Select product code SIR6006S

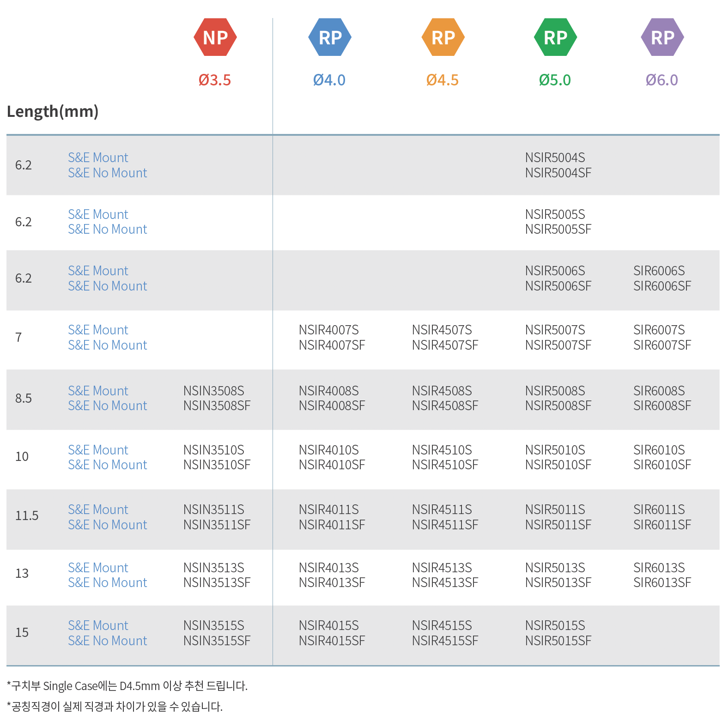(x=659, y=271)
